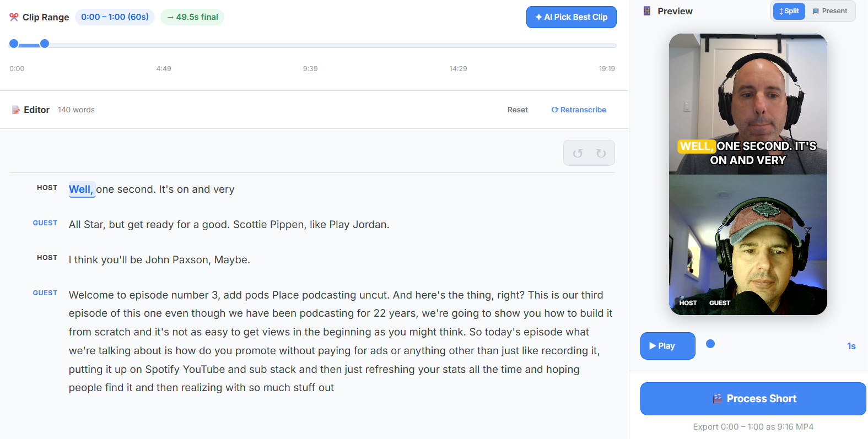Click the sparkle icon in AI Pick Best Clip
Viewport: 868px width, 439px height.
(538, 17)
